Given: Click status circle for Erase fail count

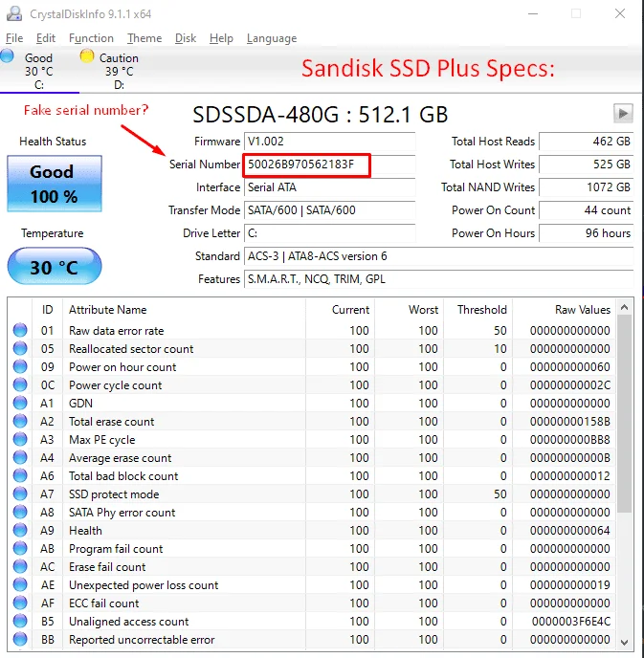Looking at the screenshot, I should pos(20,566).
